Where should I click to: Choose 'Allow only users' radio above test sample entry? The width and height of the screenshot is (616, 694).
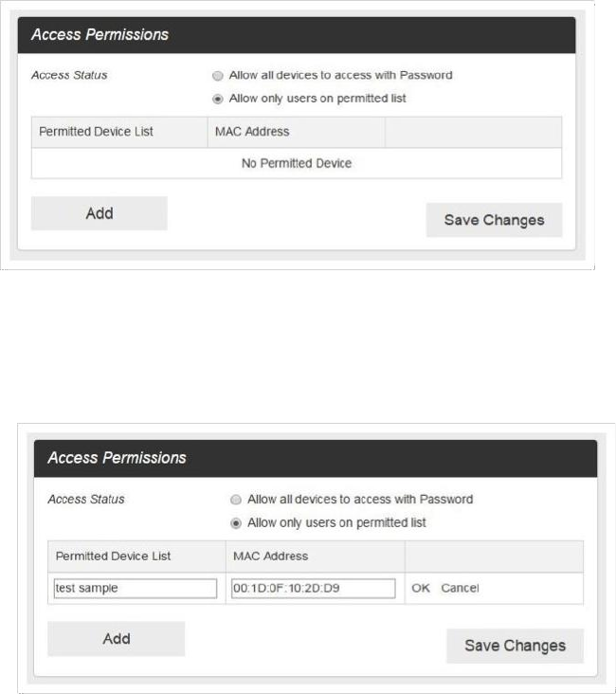[236, 522]
